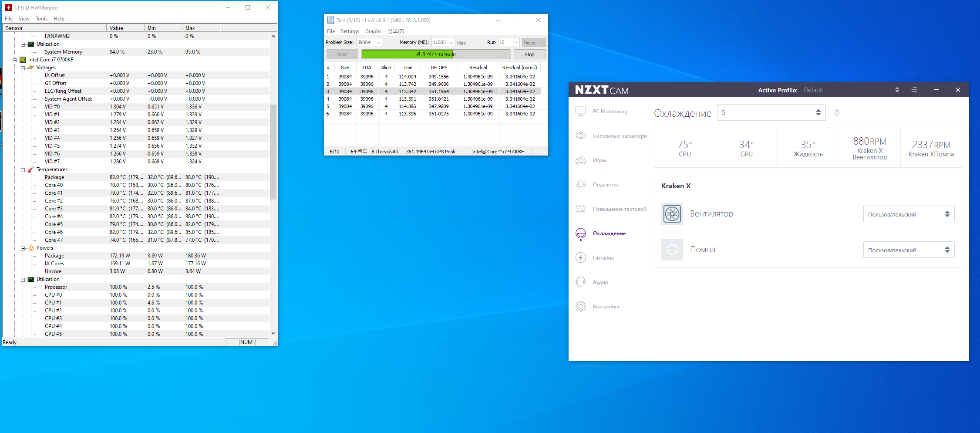Open the Run count dropdown in LinX

515,42
